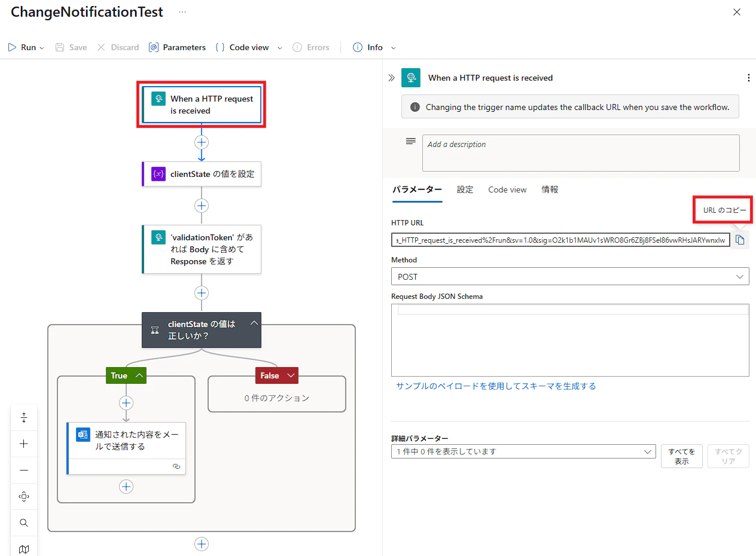Add an action below clientState の値を設定
Image resolution: width=756 pixels, height=556 pixels.
tap(202, 206)
